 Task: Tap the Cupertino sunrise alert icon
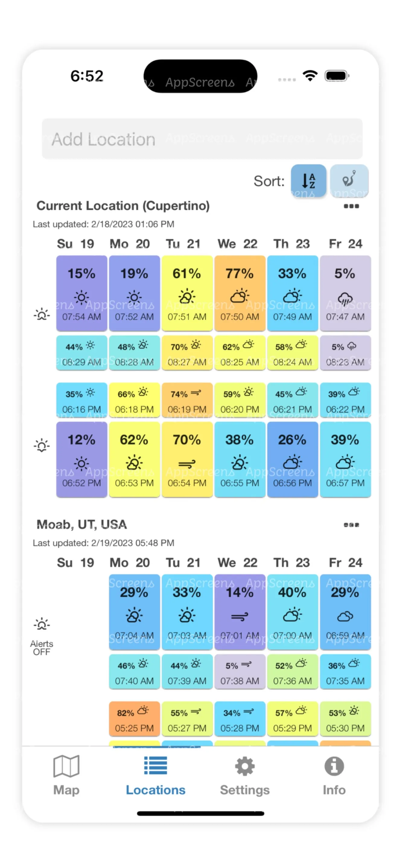pos(41,314)
